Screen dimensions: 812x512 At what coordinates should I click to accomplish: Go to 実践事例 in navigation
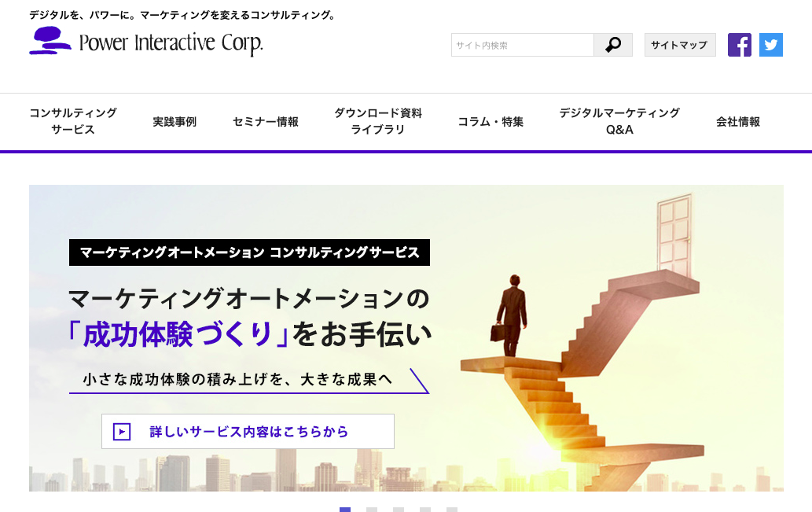(175, 122)
